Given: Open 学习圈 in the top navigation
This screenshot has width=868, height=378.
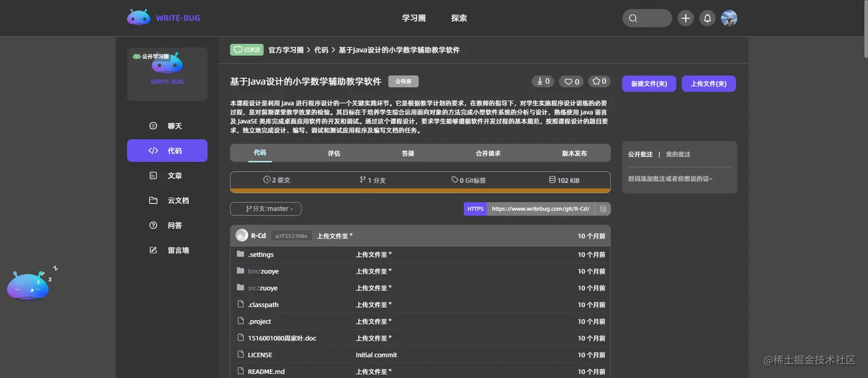Looking at the screenshot, I should (x=414, y=18).
